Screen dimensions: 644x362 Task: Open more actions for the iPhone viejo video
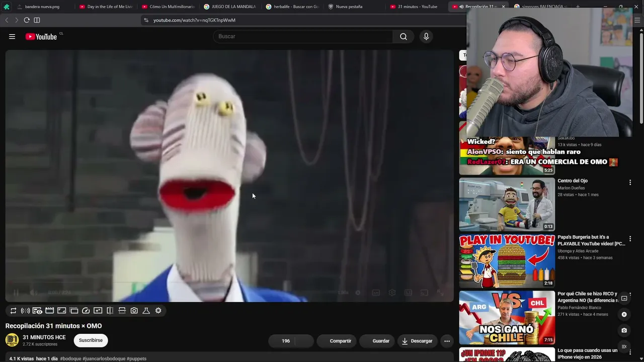(x=630, y=352)
